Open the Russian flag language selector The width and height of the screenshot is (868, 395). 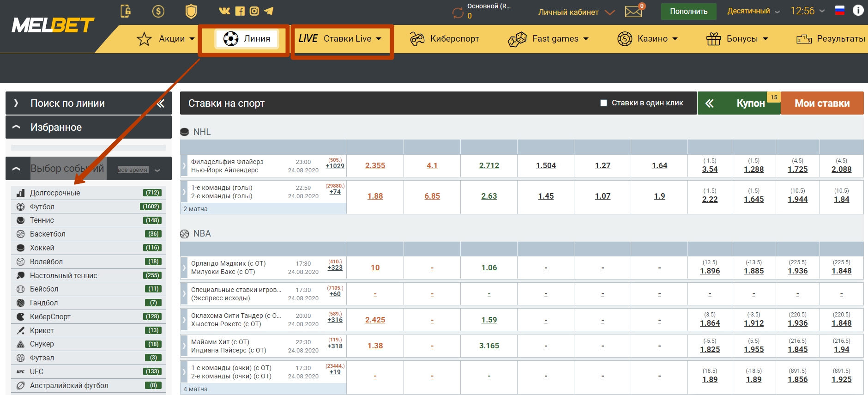pos(840,10)
